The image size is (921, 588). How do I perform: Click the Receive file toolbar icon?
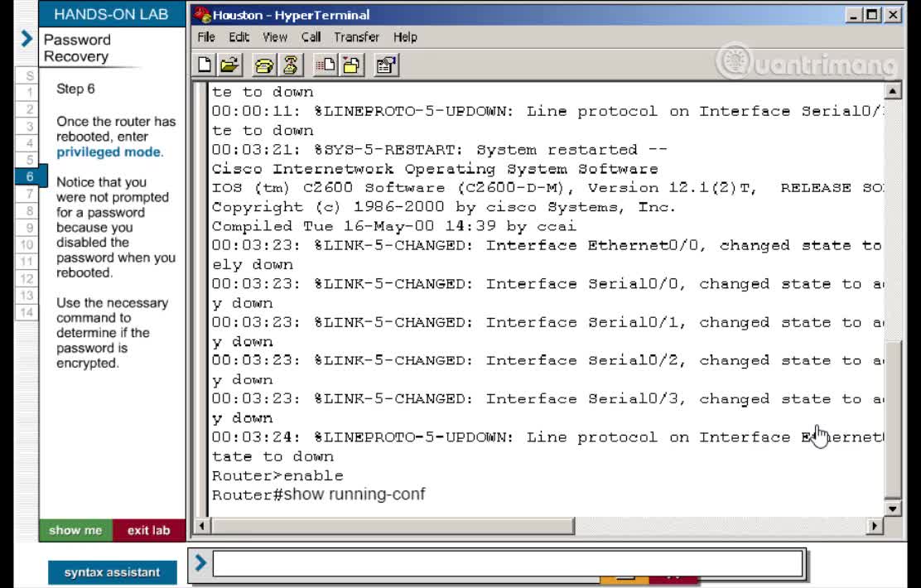pos(352,65)
